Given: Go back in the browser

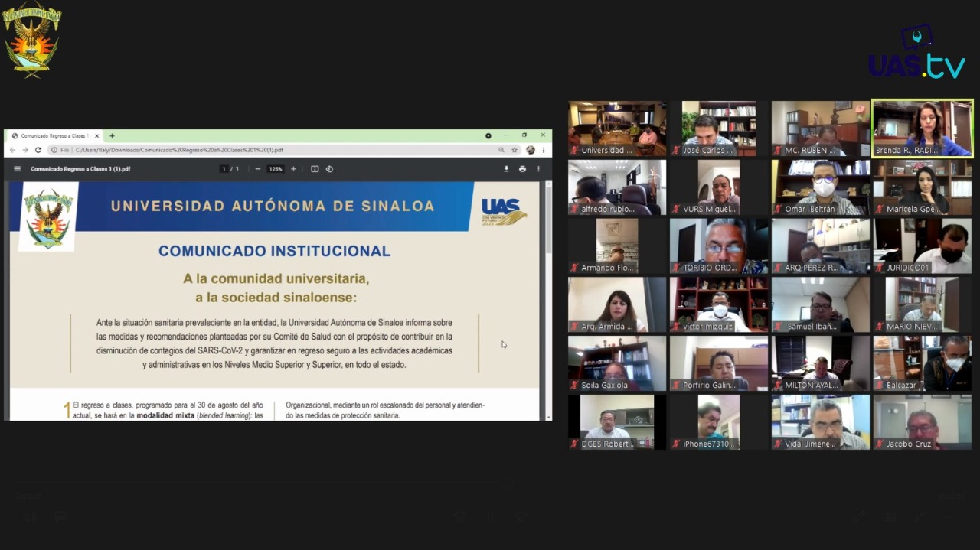Looking at the screenshot, I should click(x=14, y=150).
